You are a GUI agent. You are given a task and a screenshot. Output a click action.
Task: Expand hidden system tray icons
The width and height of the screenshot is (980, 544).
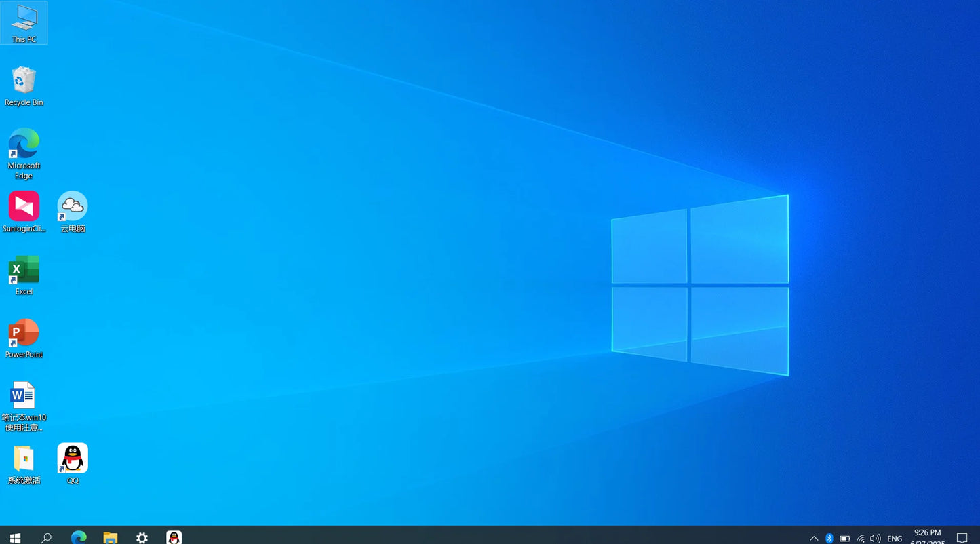(813, 538)
